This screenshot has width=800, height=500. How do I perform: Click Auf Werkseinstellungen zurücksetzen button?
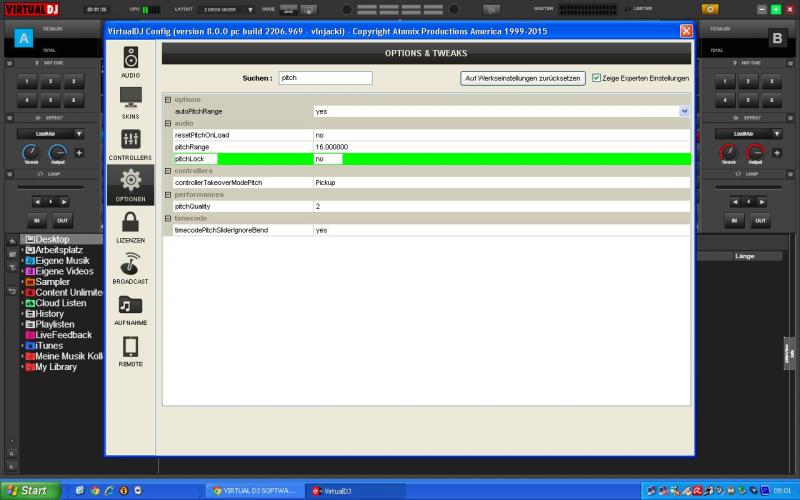(x=522, y=78)
